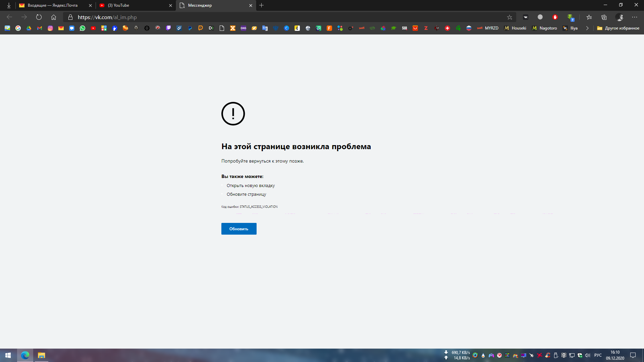Open the SIQ bookmark
The width and height of the screenshot is (644, 362).
pyautogui.click(x=405, y=28)
